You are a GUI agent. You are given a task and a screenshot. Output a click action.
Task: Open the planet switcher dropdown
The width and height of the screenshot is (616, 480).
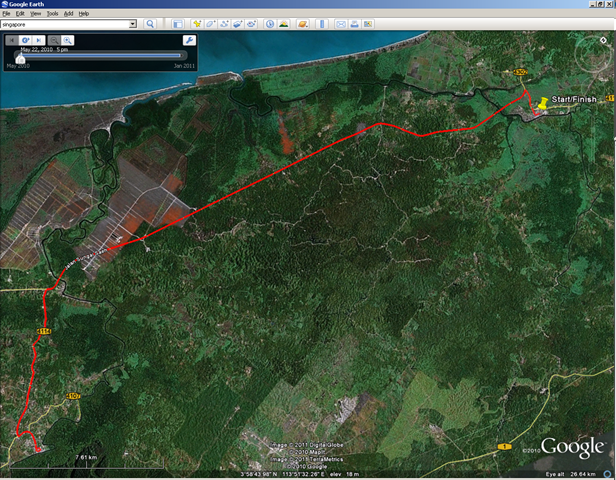click(302, 24)
